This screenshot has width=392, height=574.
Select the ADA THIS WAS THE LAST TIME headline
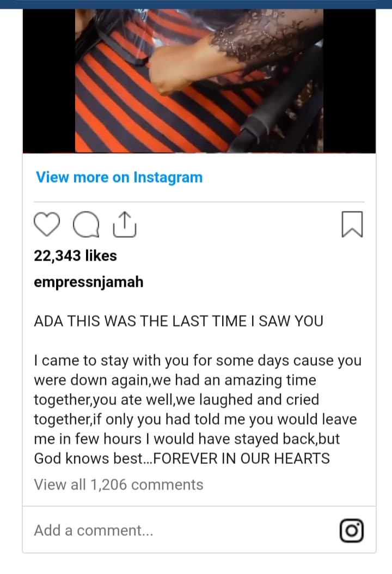[x=179, y=321]
